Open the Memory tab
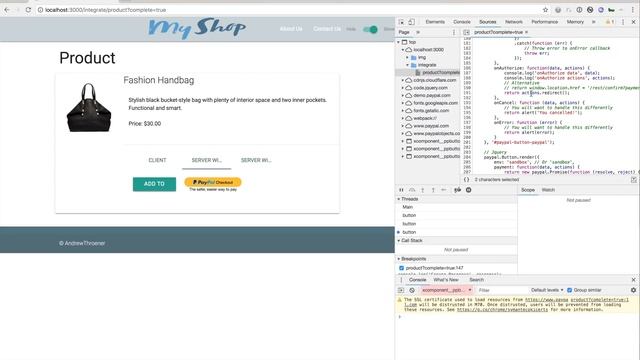This screenshot has width=640, height=360. (x=575, y=22)
